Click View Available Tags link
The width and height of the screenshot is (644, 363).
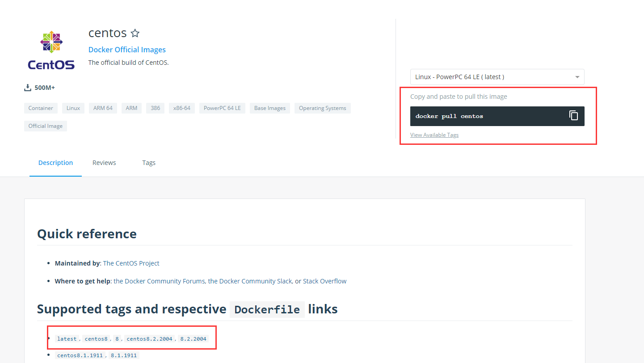coord(434,135)
